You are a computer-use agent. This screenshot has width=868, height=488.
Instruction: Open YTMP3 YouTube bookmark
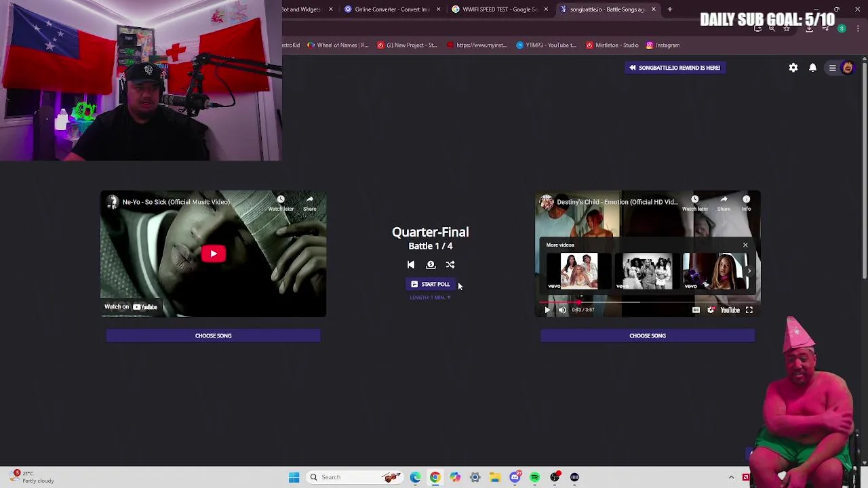[546, 45]
